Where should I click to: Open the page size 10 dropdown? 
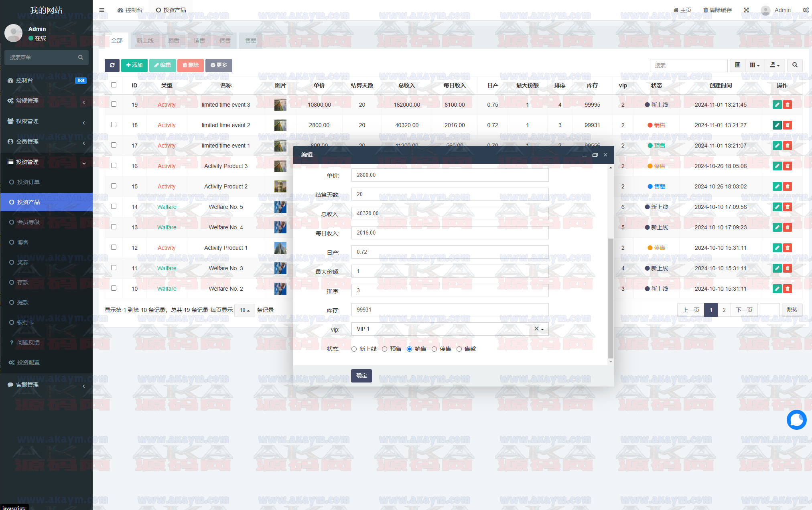point(244,310)
